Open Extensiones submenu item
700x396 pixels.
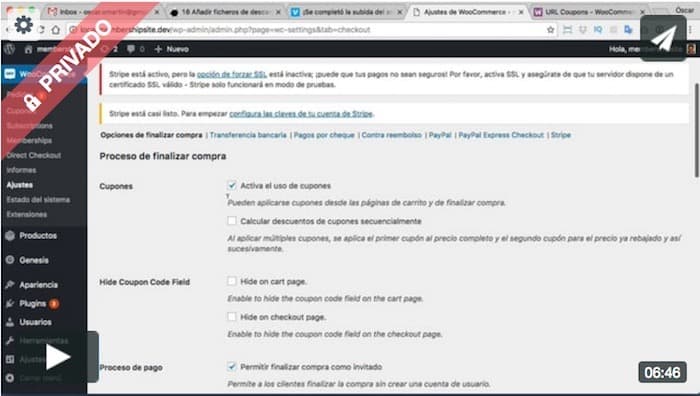pos(27,214)
